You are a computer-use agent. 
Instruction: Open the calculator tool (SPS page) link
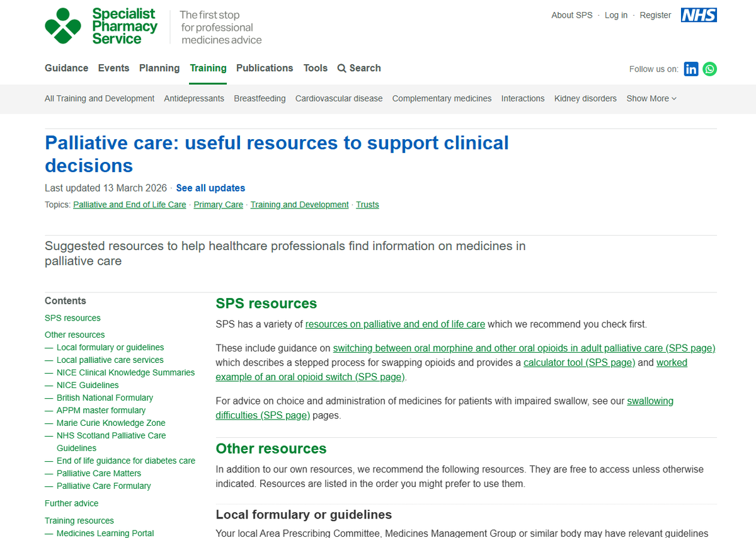(579, 363)
